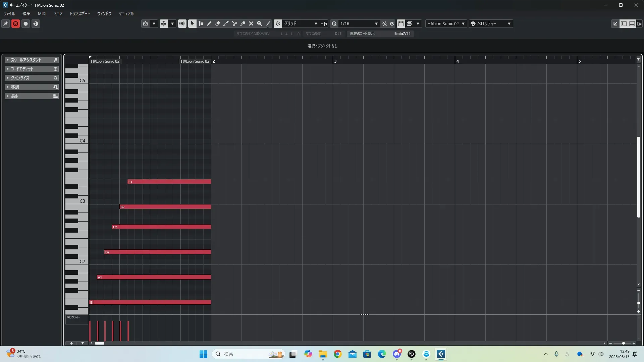
Task: Select the Erase tool
Action: coord(217,23)
